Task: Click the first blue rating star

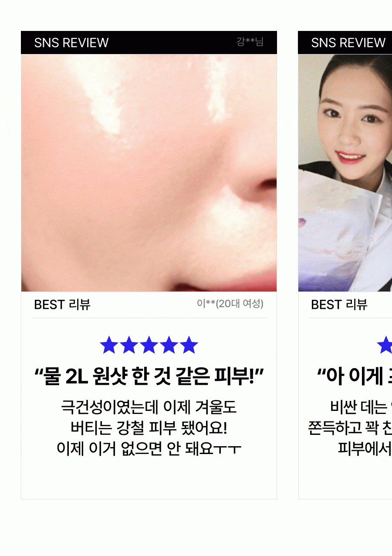Action: [109, 345]
